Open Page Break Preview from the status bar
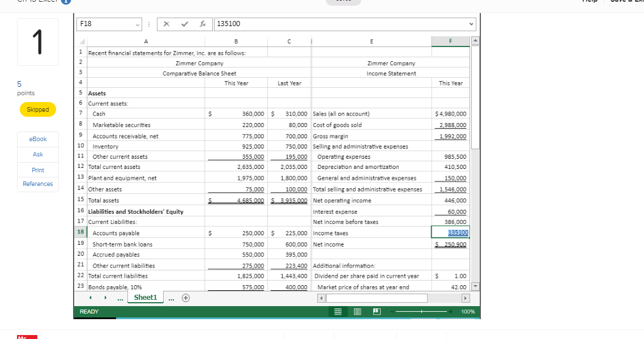The image size is (644, 339). (x=377, y=311)
